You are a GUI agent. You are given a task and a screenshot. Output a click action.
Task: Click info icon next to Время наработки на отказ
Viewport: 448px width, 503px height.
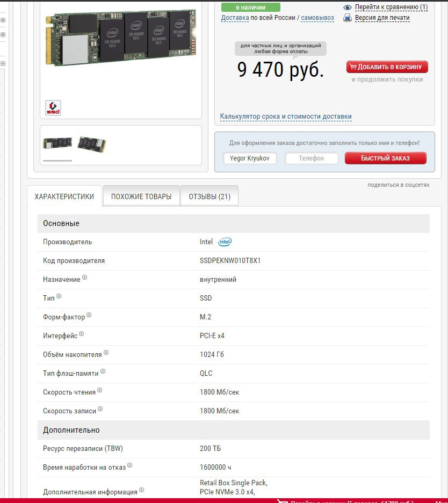coord(129,465)
